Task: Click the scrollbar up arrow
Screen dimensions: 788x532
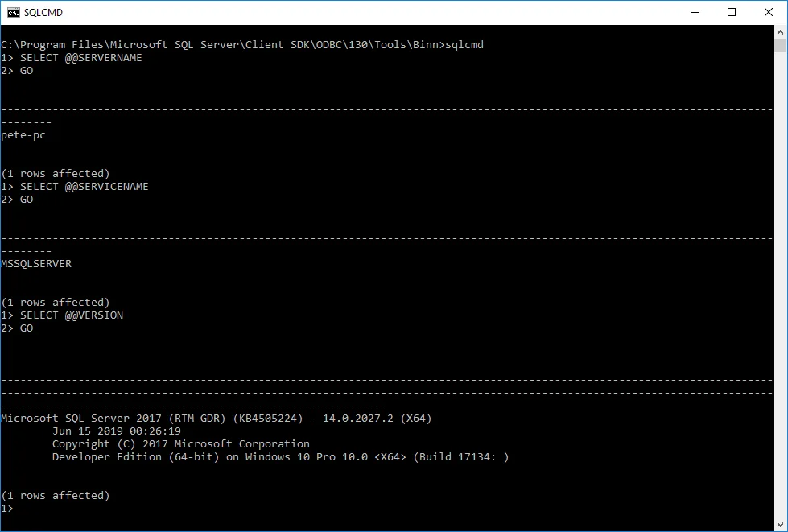Action: (x=781, y=32)
